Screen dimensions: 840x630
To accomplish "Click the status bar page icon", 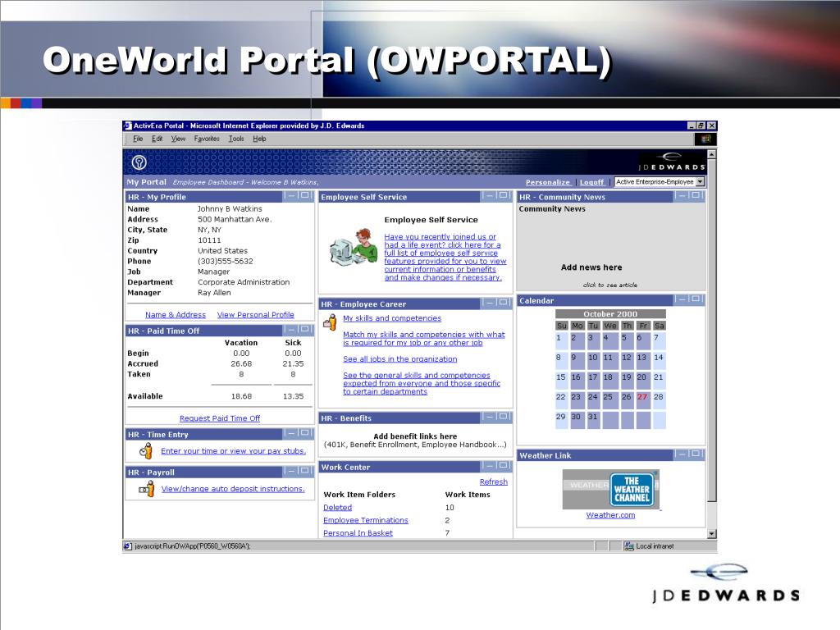I will pyautogui.click(x=127, y=546).
